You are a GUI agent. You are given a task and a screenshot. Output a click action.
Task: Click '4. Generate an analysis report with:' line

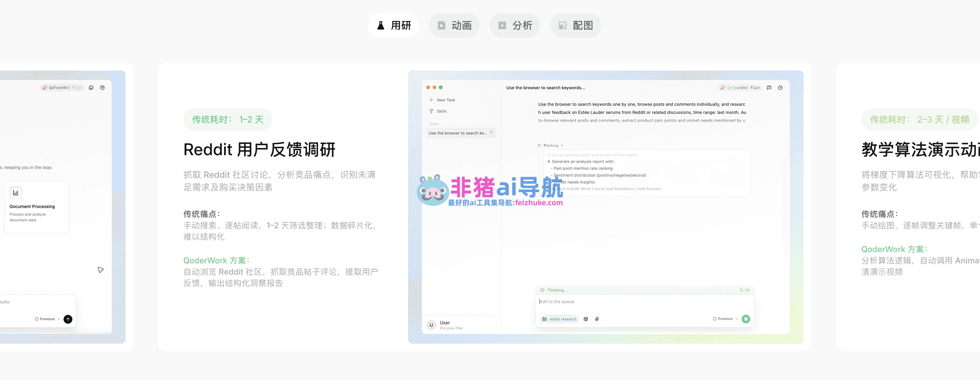[580, 161]
